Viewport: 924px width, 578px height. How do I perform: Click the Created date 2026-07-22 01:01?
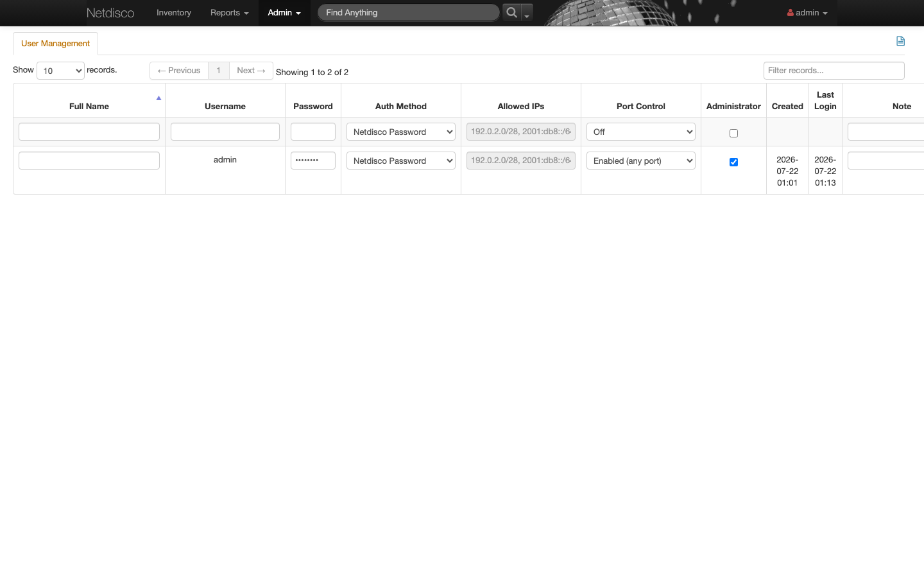click(787, 171)
